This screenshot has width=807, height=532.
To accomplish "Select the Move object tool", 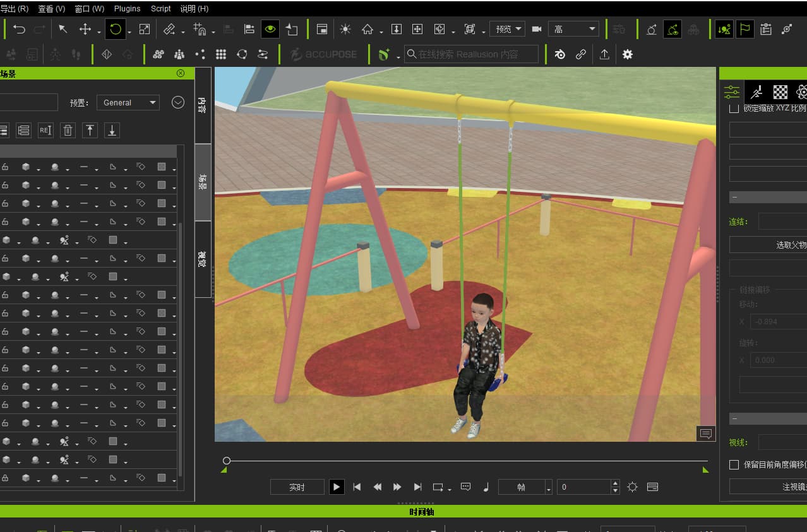I will pyautogui.click(x=85, y=29).
